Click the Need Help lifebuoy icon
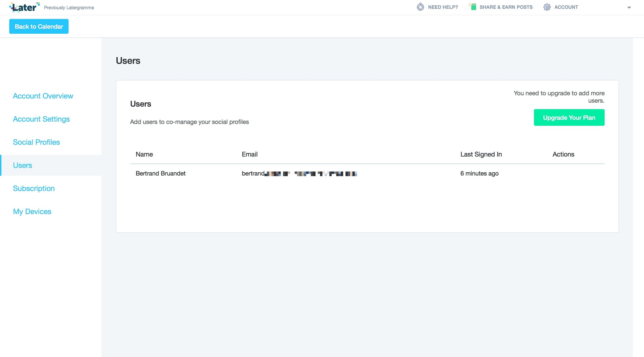This screenshot has width=644, height=357. (x=420, y=7)
